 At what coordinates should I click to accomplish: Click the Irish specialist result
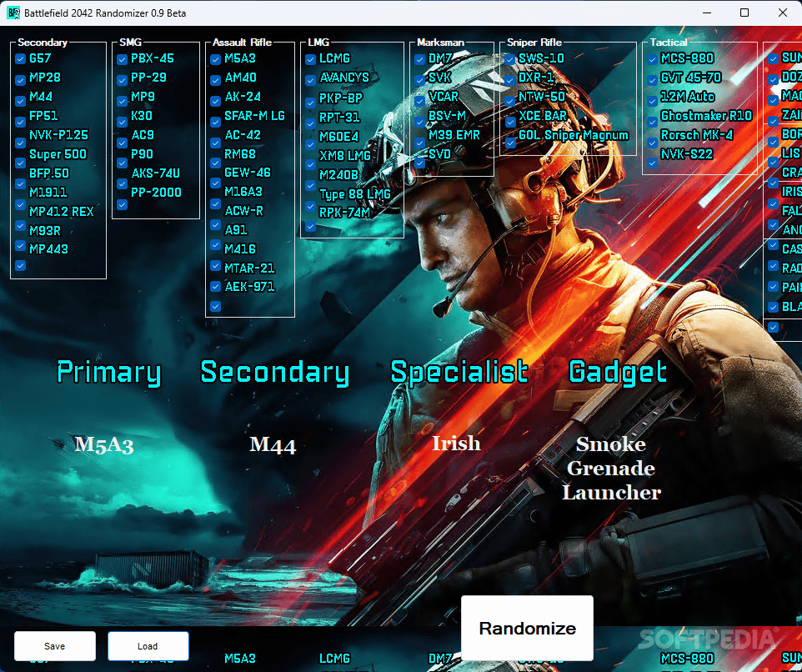pyautogui.click(x=456, y=443)
